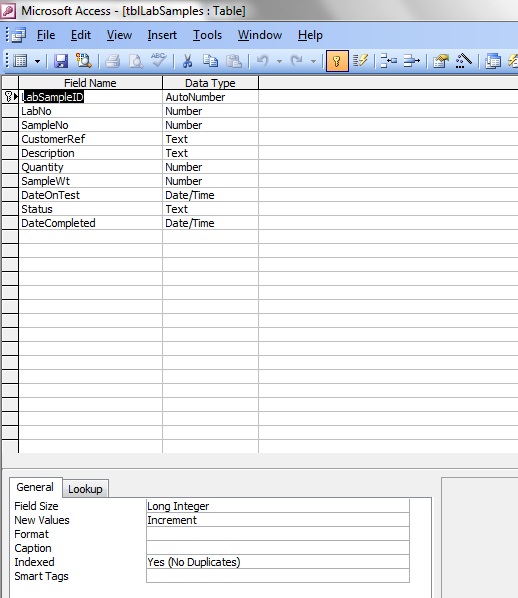Open the Properties icon in toolbar
The width and height of the screenshot is (518, 598).
(x=441, y=61)
